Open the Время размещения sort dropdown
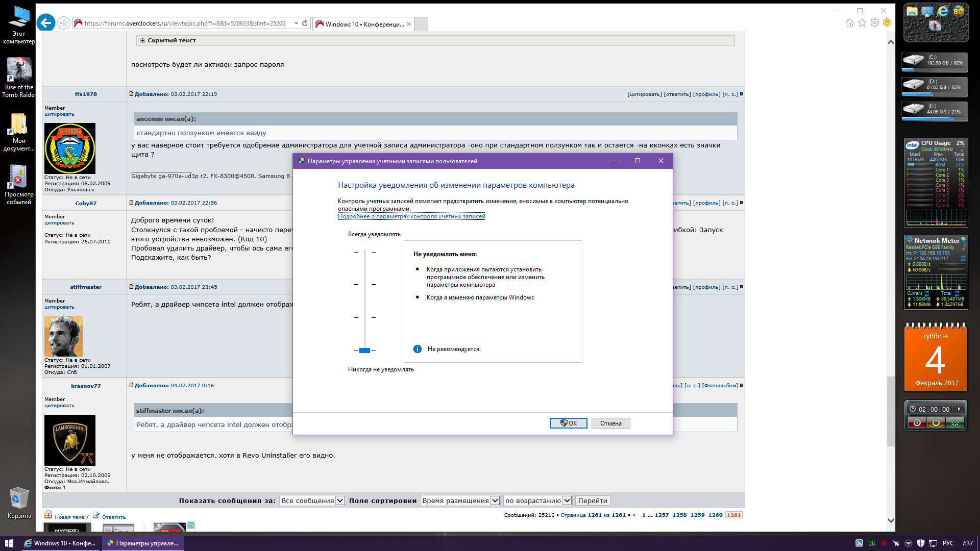The width and height of the screenshot is (980, 551). tap(460, 501)
